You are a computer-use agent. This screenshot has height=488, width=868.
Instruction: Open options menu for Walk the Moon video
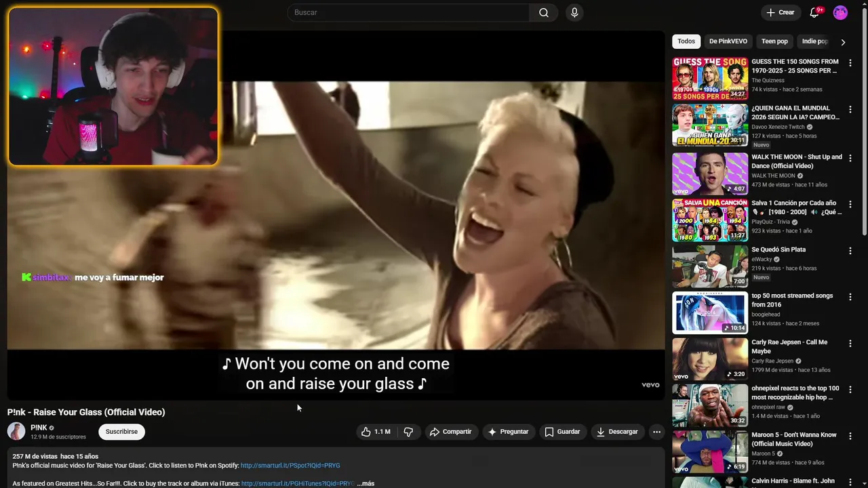pyautogui.click(x=850, y=158)
